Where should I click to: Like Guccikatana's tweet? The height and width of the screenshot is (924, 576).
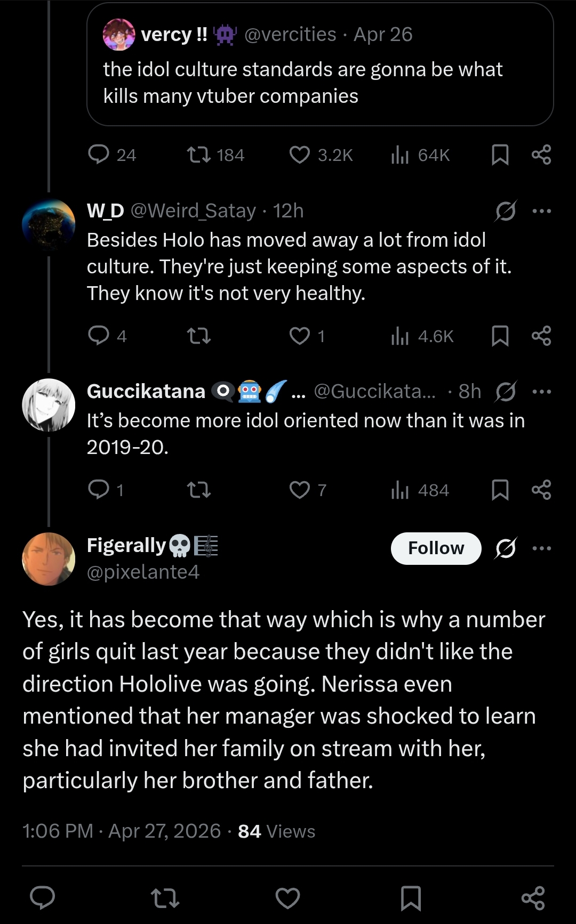pos(300,490)
